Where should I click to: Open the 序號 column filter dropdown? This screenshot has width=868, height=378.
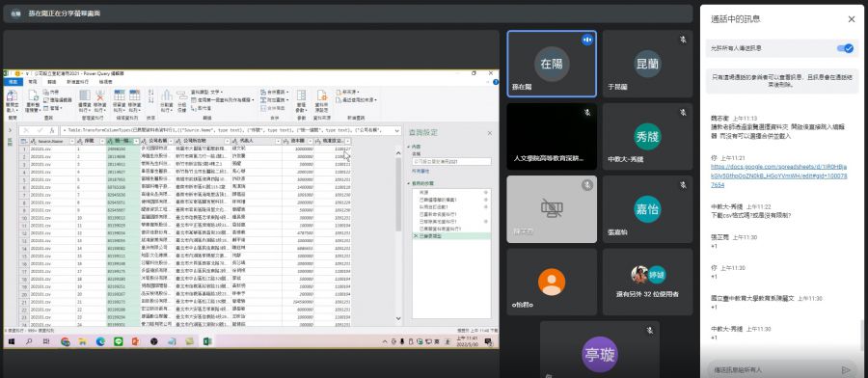click(x=102, y=141)
